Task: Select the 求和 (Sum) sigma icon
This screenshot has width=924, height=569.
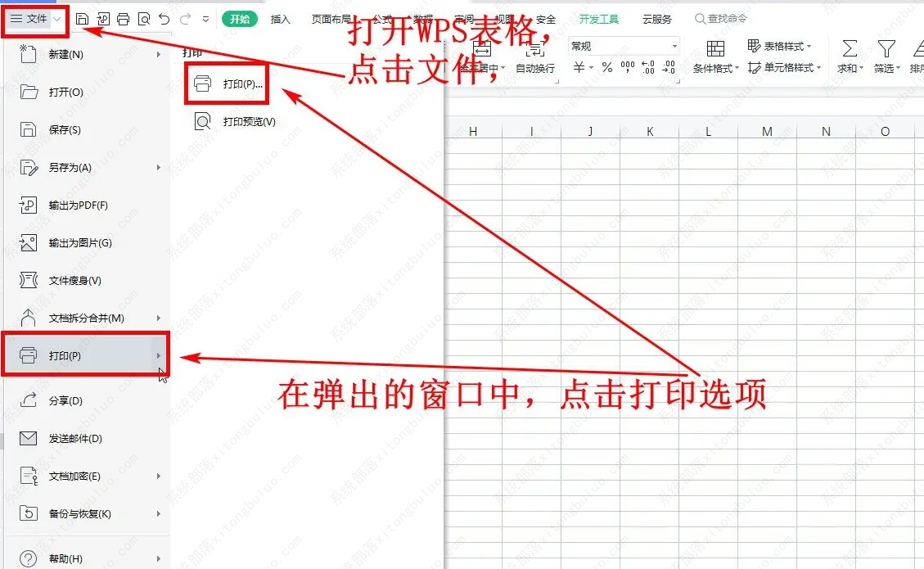Action: (849, 49)
